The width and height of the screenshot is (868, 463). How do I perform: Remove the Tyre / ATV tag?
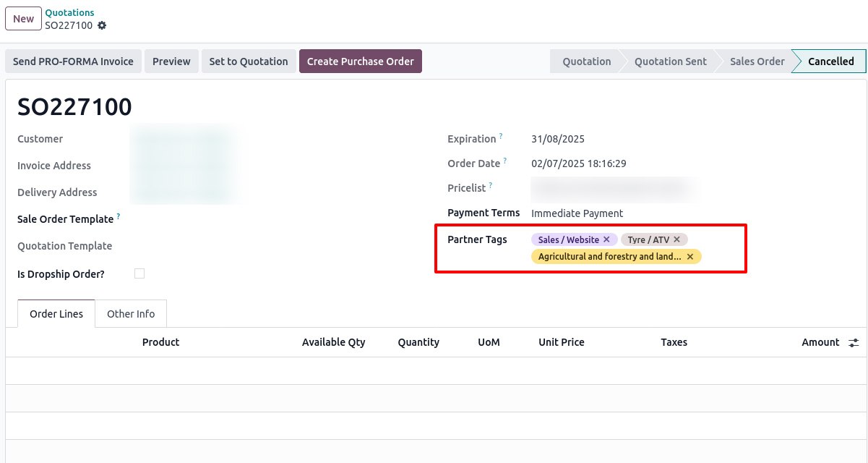[x=676, y=239]
